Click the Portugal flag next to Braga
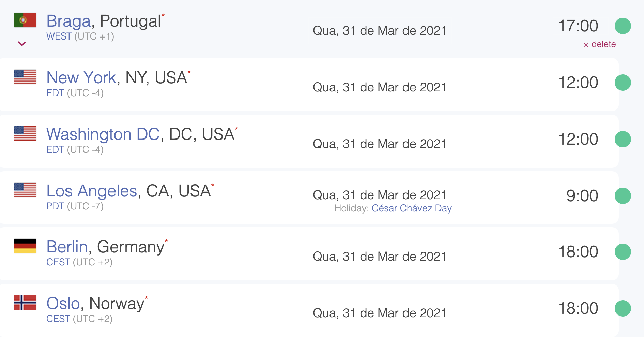 (x=25, y=19)
